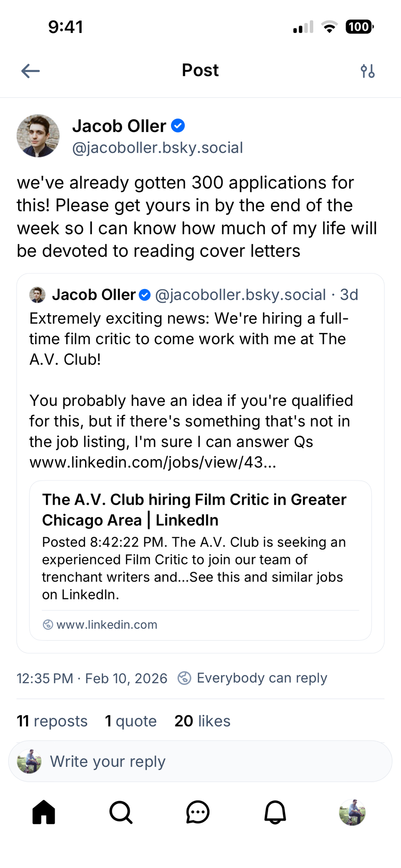Open my profile avatar tab
401x868 pixels.
click(352, 812)
